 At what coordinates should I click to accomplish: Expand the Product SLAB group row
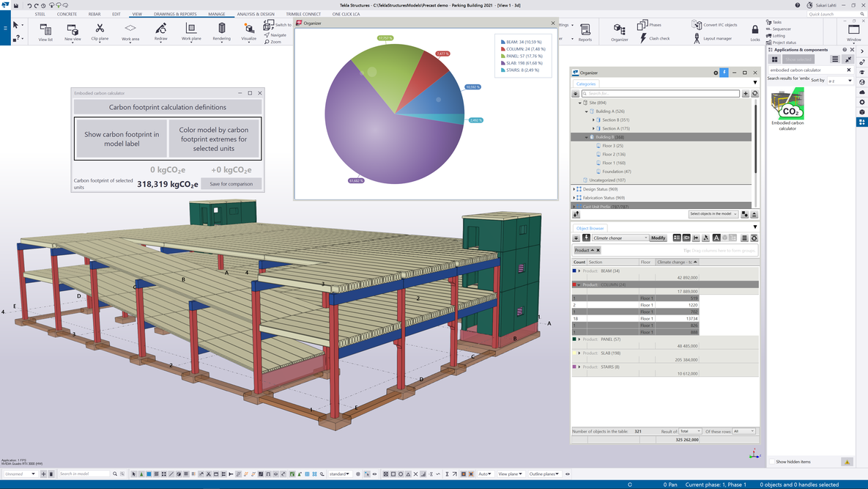(579, 353)
